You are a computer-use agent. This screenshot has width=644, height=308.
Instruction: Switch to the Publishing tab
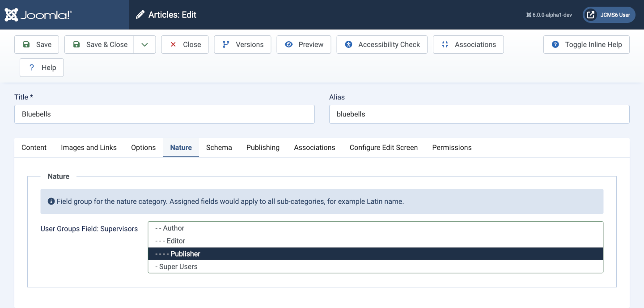tap(263, 147)
